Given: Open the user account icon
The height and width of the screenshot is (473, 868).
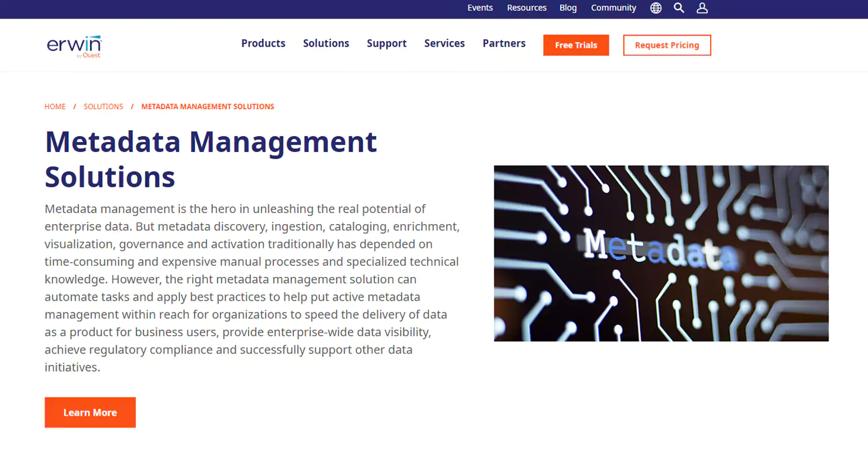Looking at the screenshot, I should point(702,8).
